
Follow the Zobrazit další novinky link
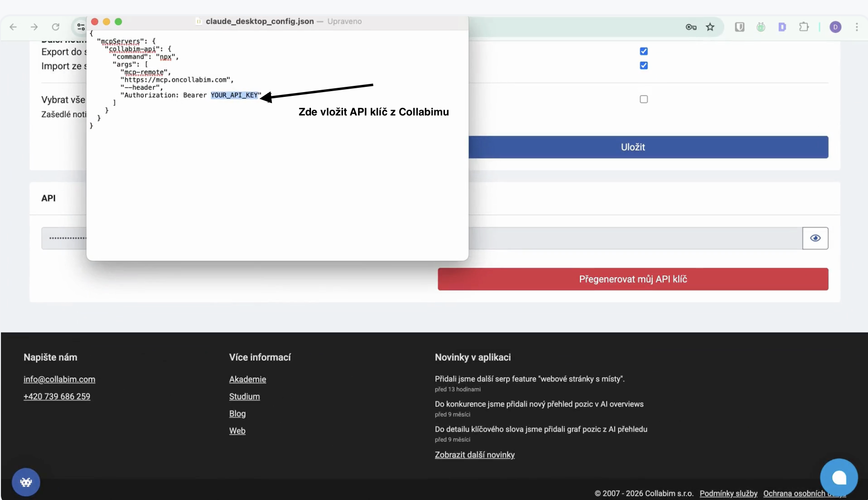pos(475,455)
